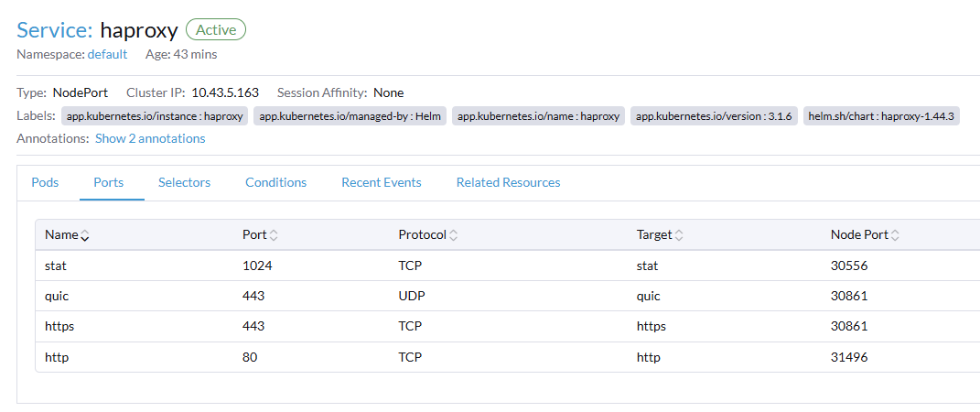Sort by Protocol using its arrow icon
The width and height of the screenshot is (980, 412).
453,235
